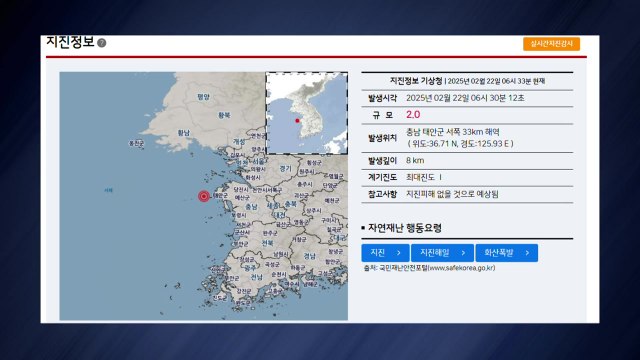
Task: Click the 경남 label on the map
Action: point(309,256)
